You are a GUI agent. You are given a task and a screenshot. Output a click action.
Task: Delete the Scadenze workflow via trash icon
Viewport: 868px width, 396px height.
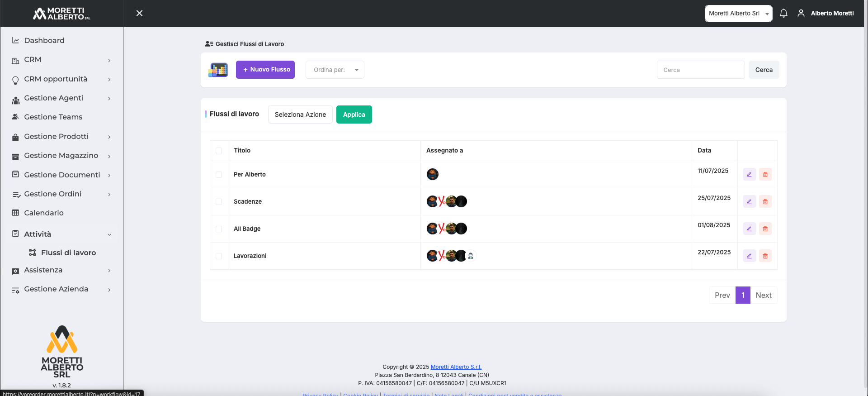[765, 202]
